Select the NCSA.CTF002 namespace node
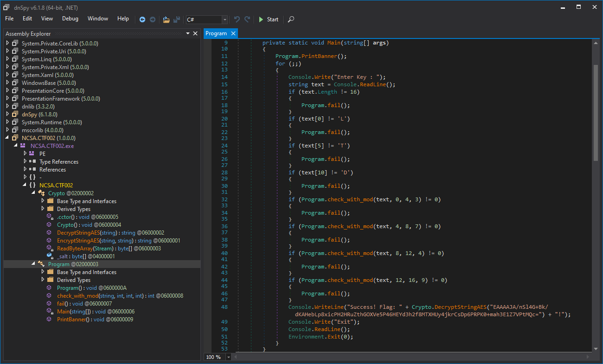This screenshot has height=364, width=603. click(56, 185)
